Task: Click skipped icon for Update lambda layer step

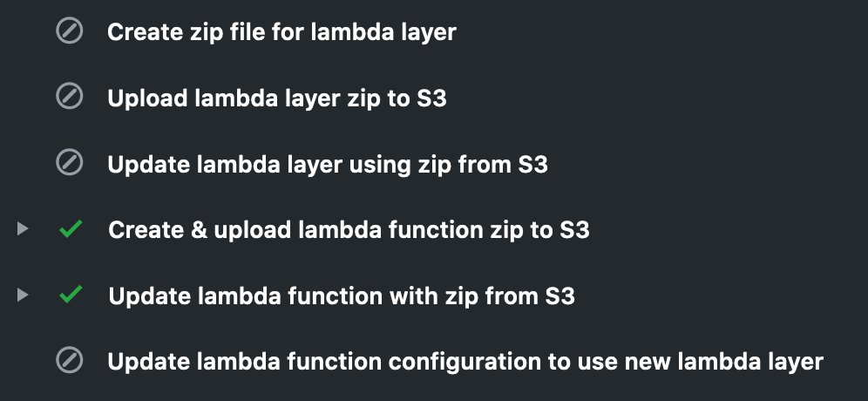Action: point(69,164)
